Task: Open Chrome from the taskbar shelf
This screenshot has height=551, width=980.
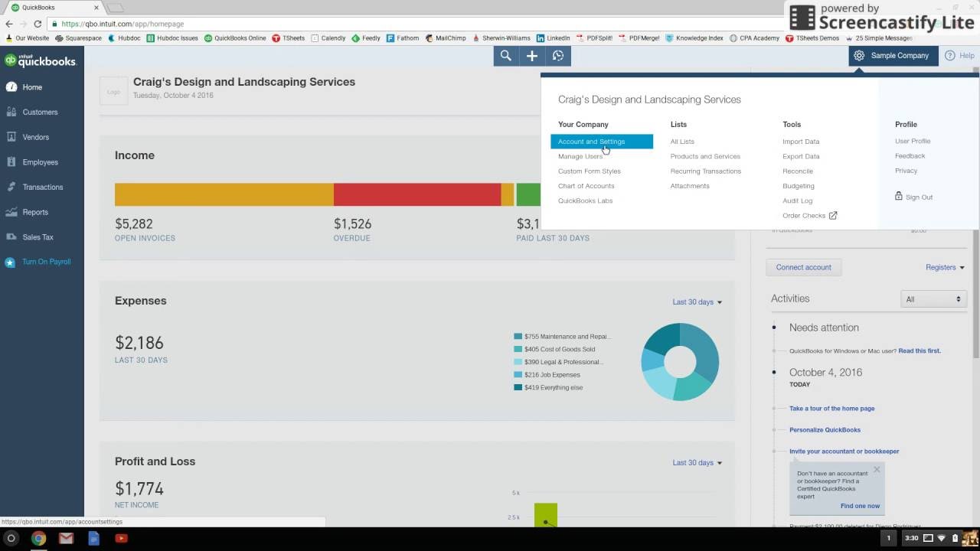Action: tap(38, 539)
